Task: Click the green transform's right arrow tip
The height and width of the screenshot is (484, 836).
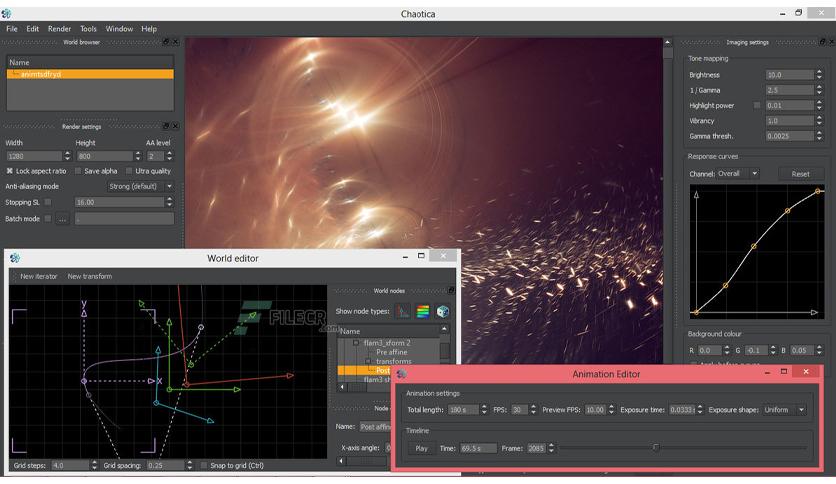Action: click(237, 390)
